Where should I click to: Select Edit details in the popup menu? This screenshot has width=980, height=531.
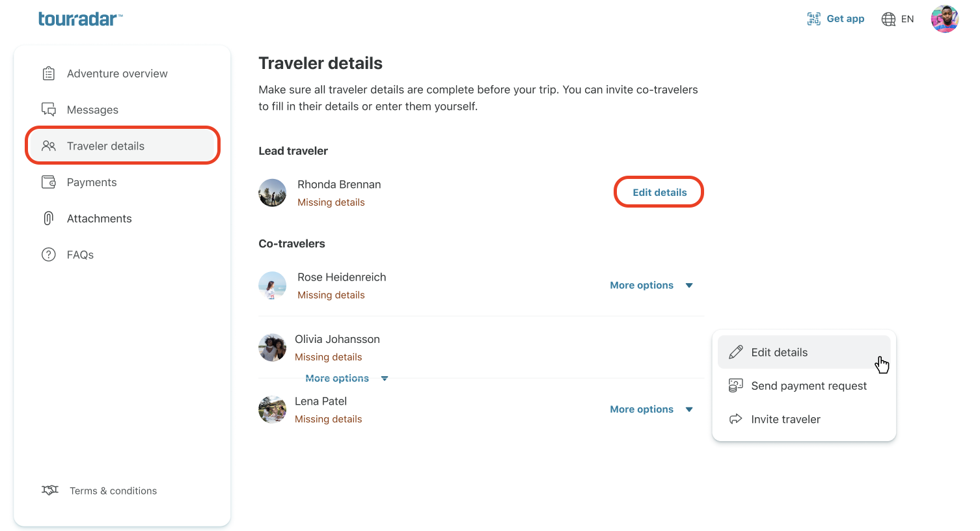pos(804,352)
